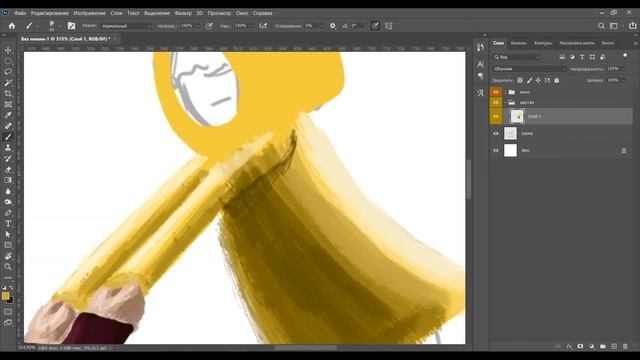Toggle Quick Mask mode
The width and height of the screenshot is (640, 360).
8,312
